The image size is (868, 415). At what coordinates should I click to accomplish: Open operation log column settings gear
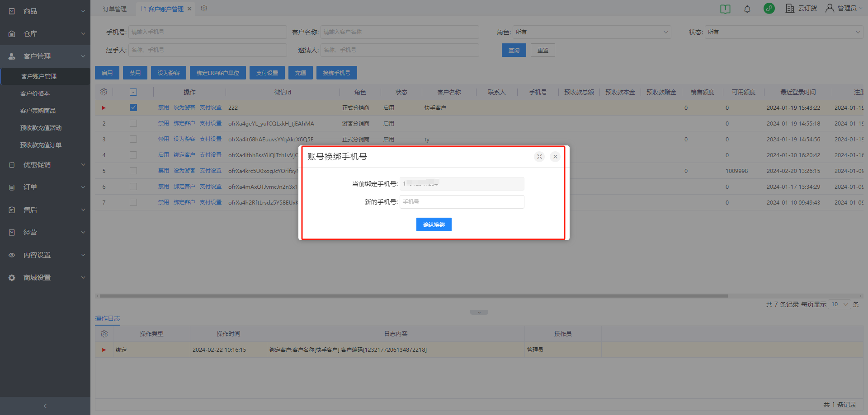click(104, 334)
